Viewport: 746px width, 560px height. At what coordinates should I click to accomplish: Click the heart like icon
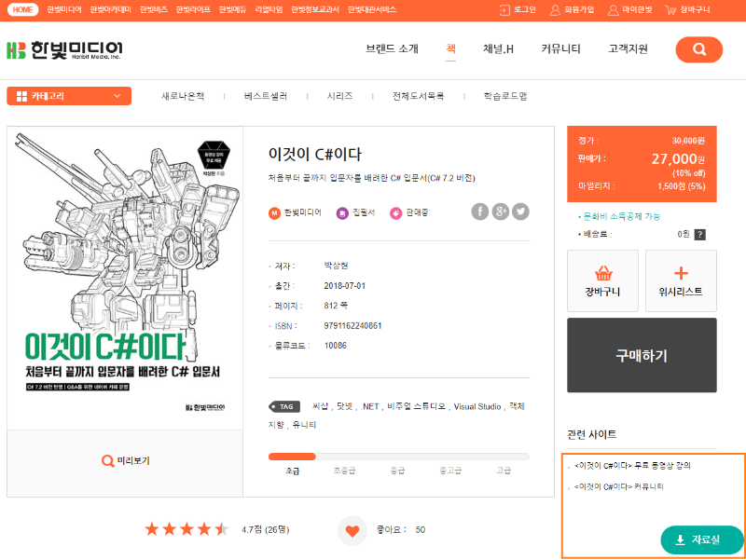(352, 530)
